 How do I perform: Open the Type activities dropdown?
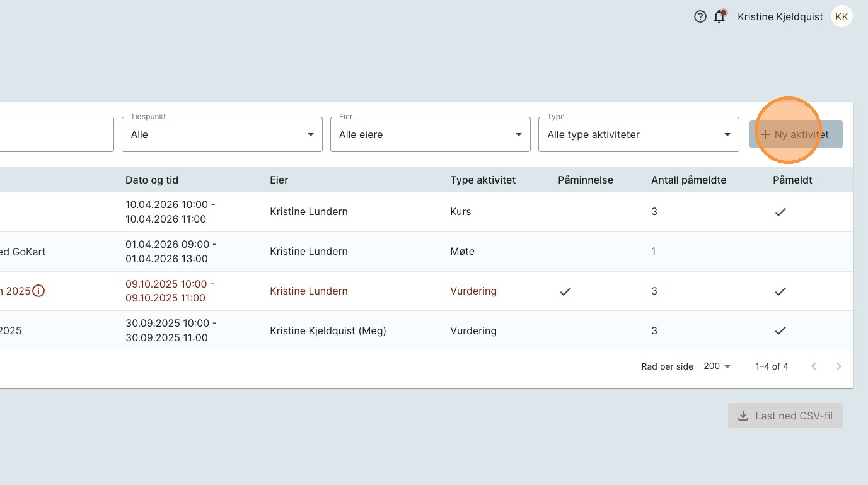[x=638, y=134]
